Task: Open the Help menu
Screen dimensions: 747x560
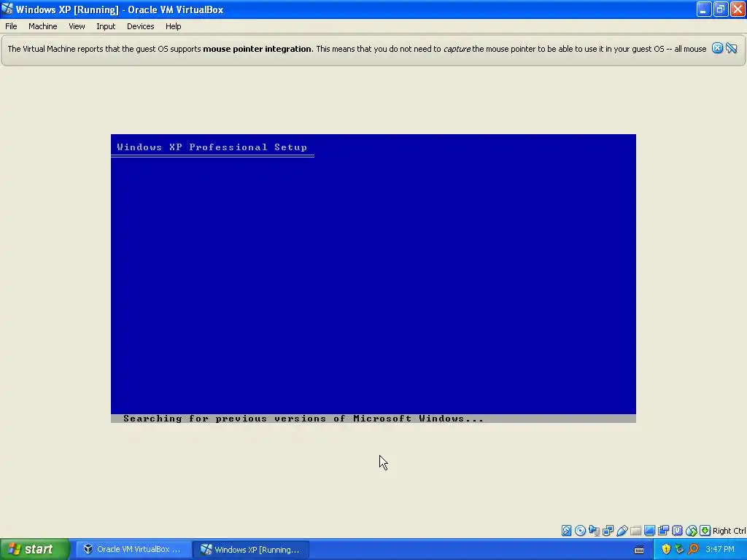Action: (173, 26)
